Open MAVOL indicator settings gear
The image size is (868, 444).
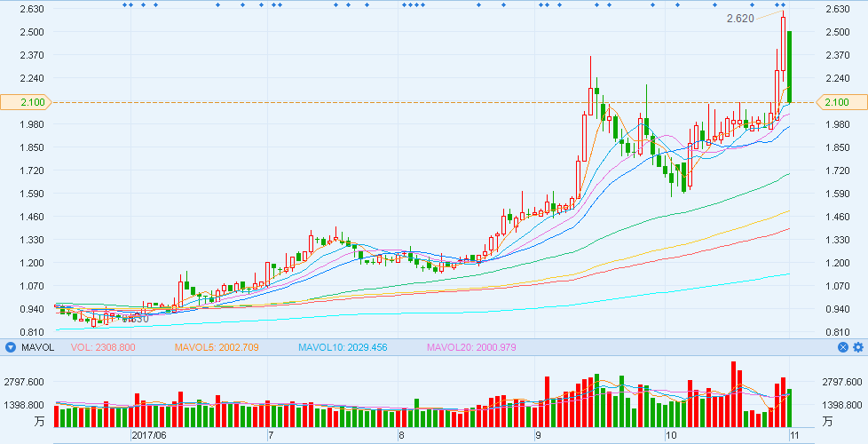(x=858, y=348)
